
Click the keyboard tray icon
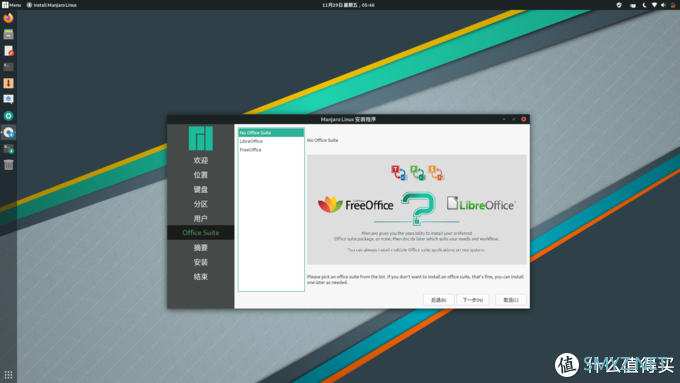[633, 5]
